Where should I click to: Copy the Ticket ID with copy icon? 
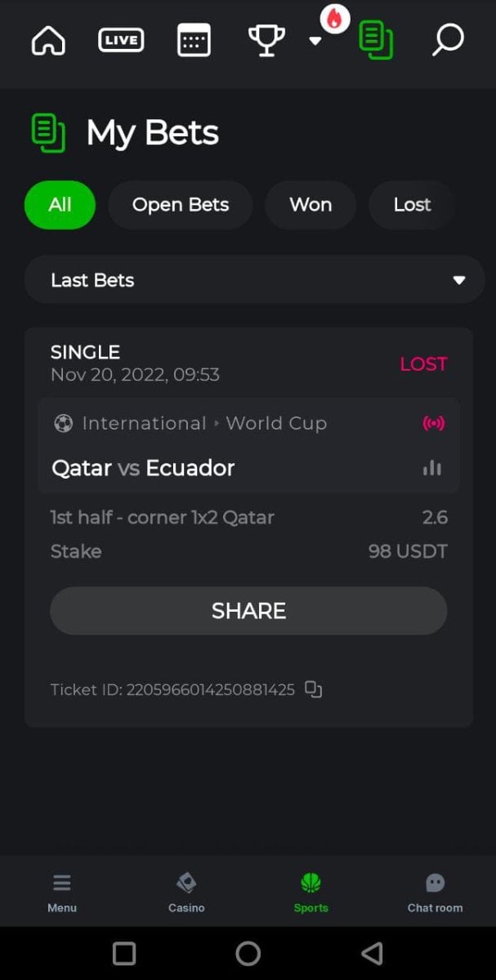point(314,689)
